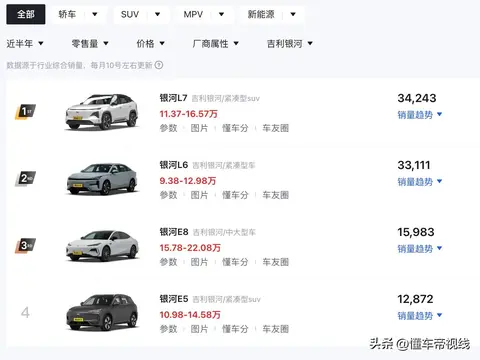Click the 15.78-22.08万 price text

coord(190,248)
